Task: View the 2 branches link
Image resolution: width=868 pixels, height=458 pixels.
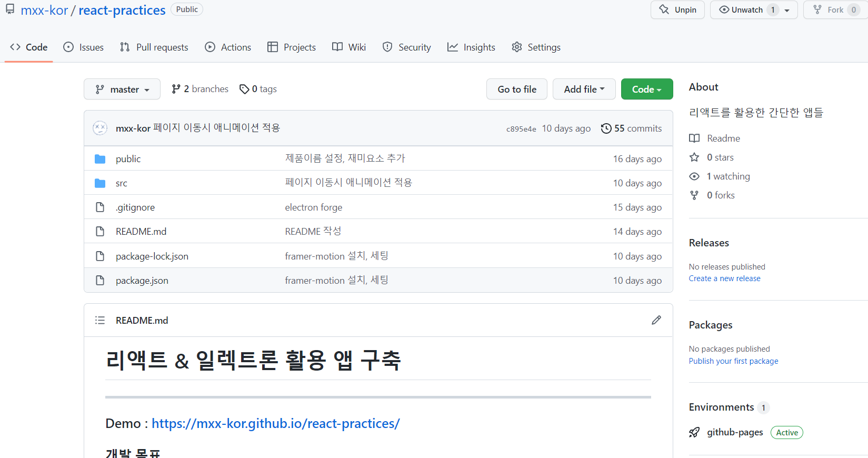Action: [x=200, y=89]
